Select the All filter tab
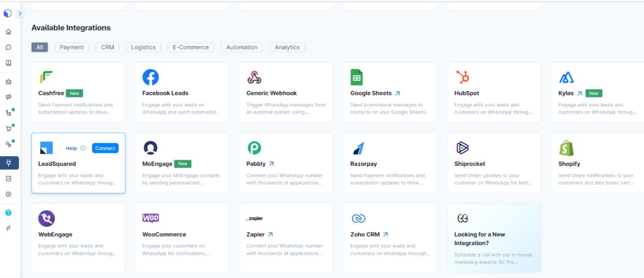This screenshot has width=644, height=278. tap(40, 47)
